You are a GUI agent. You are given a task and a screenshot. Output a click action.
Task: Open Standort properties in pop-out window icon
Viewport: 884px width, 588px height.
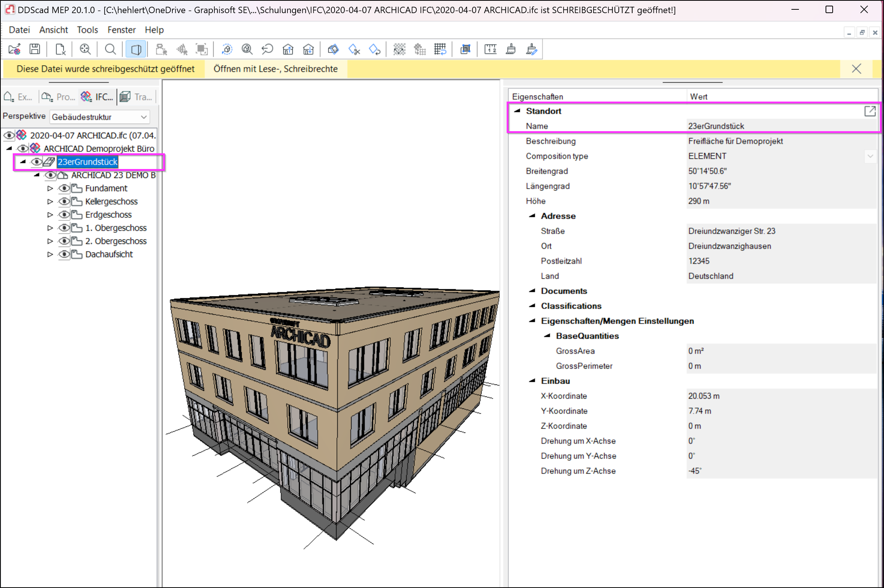(x=870, y=111)
